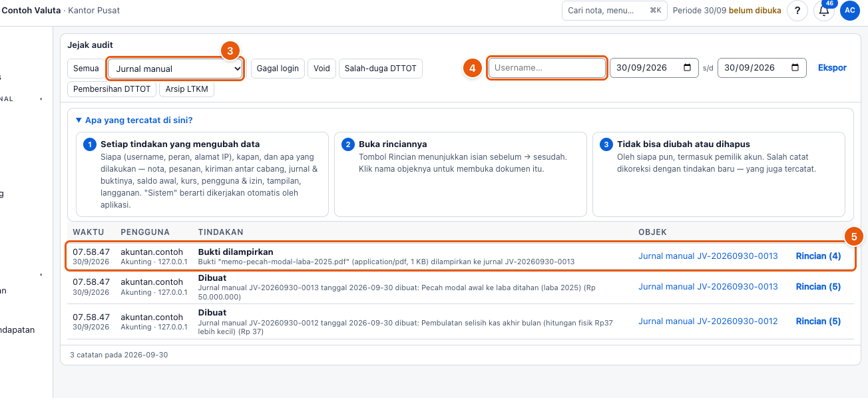Open the AC user avatar menu
The height and width of the screenshot is (398, 868).
[x=849, y=11]
